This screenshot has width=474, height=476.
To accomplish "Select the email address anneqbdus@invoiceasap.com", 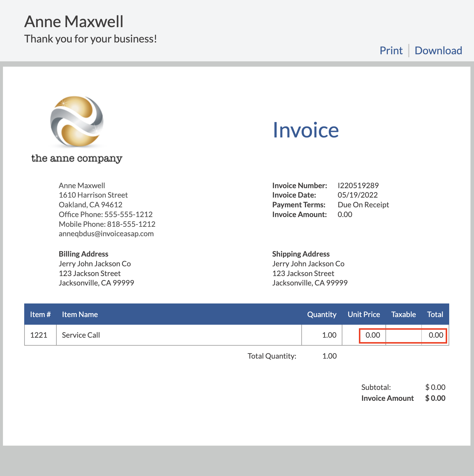I will (106, 234).
